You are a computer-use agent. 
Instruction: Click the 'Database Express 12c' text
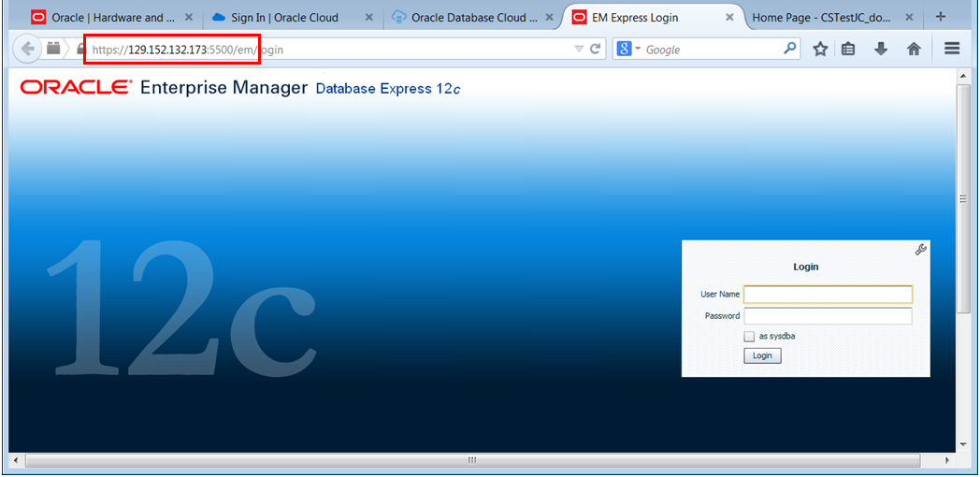(x=389, y=89)
